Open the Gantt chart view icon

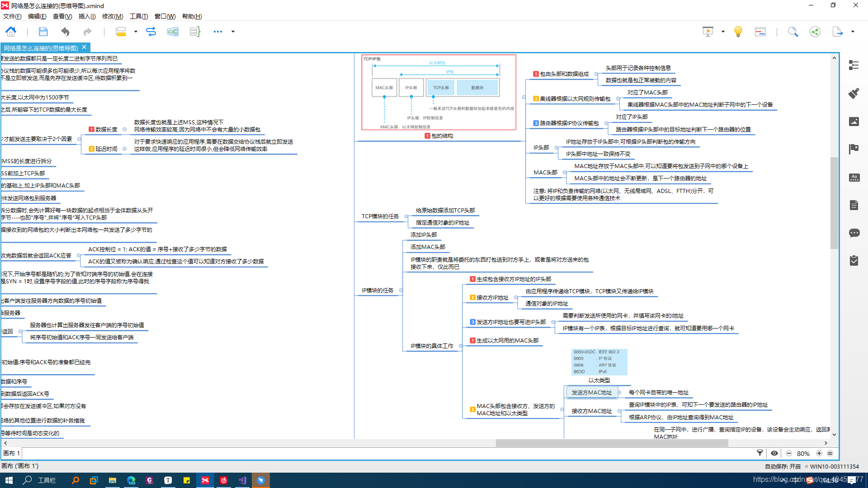760,32
